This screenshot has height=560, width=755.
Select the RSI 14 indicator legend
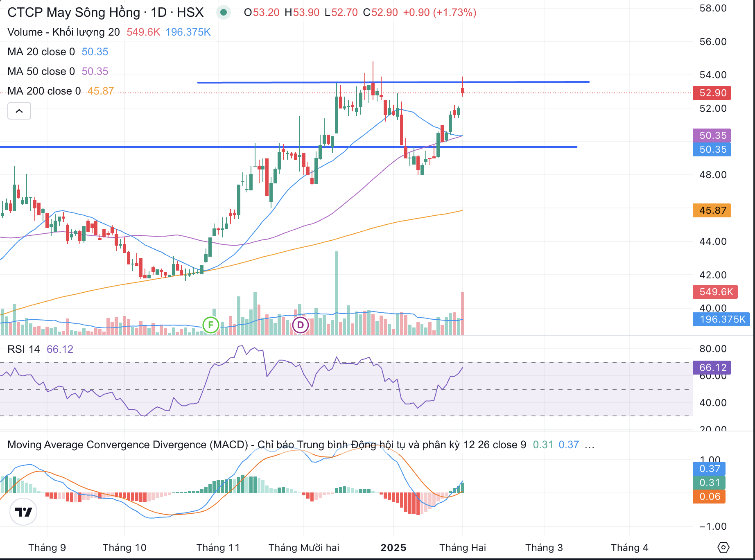[24, 349]
